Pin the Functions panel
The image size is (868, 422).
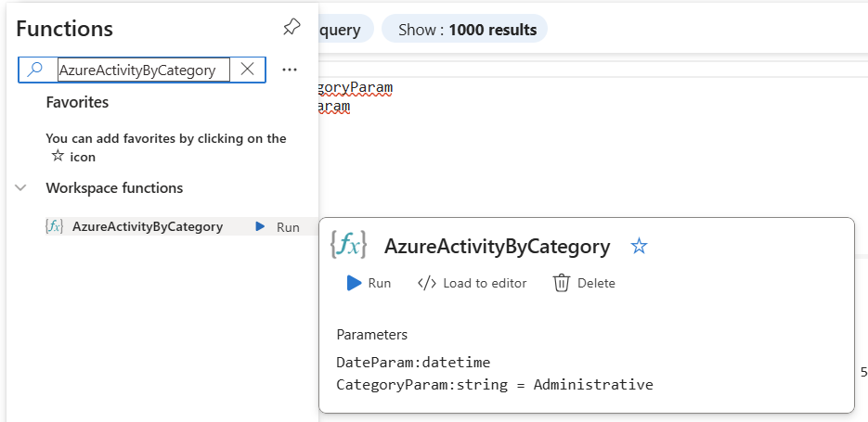click(291, 27)
